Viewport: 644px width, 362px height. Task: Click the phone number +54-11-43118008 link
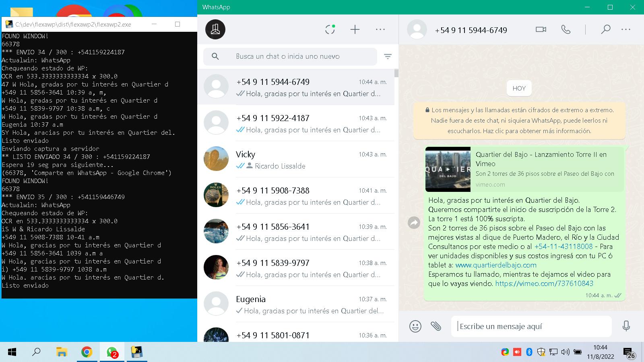(563, 247)
